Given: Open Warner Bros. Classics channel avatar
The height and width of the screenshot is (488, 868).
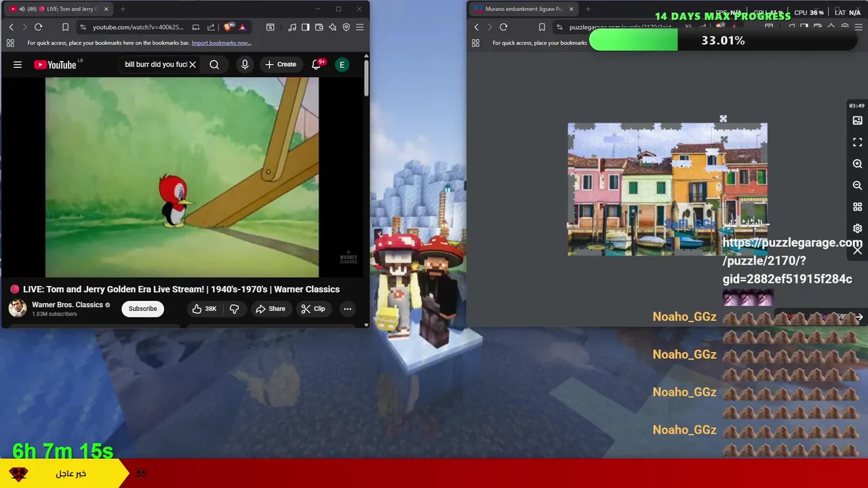Looking at the screenshot, I should tap(18, 308).
